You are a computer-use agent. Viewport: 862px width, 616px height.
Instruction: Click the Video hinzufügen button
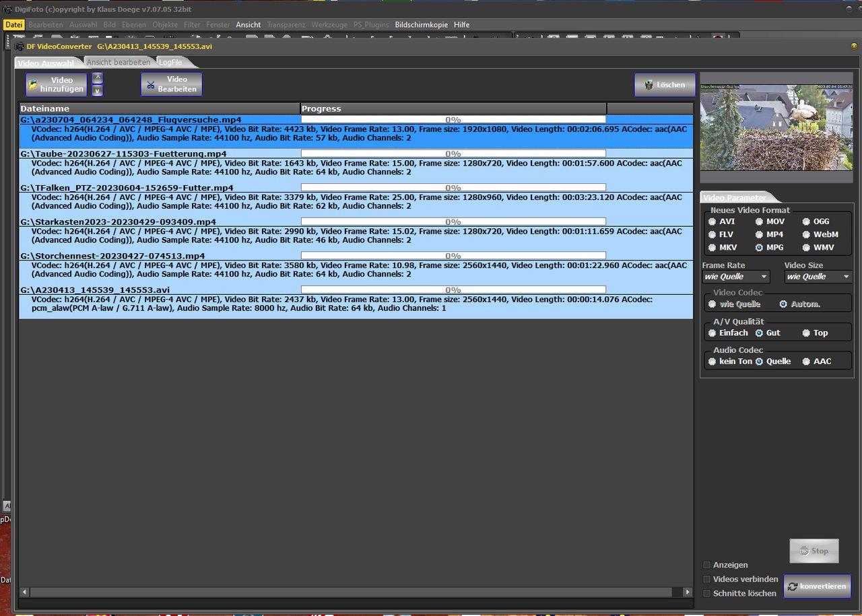(x=57, y=85)
